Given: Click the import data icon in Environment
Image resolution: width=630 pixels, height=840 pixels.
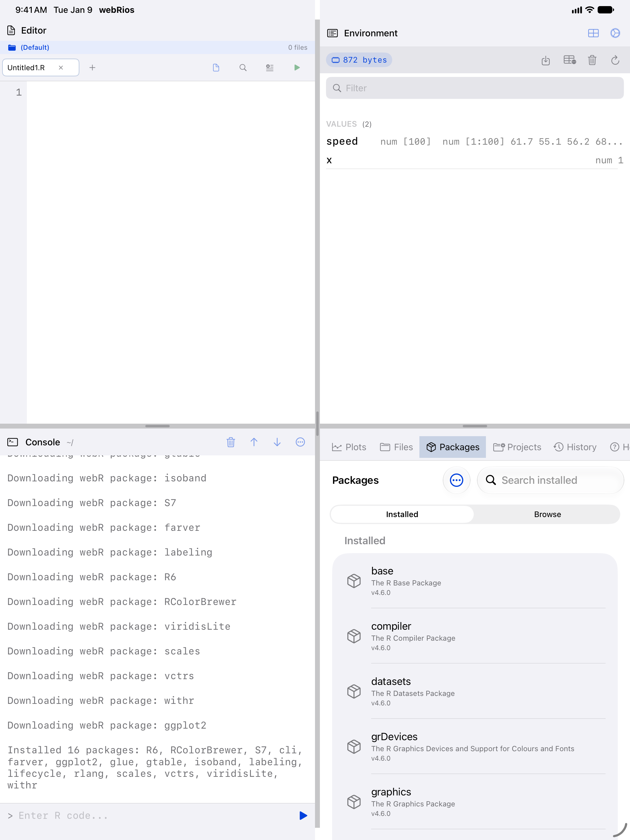Looking at the screenshot, I should [x=546, y=60].
